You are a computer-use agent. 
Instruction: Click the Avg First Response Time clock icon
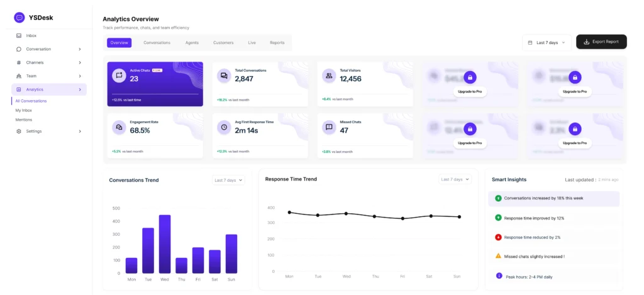pos(223,127)
